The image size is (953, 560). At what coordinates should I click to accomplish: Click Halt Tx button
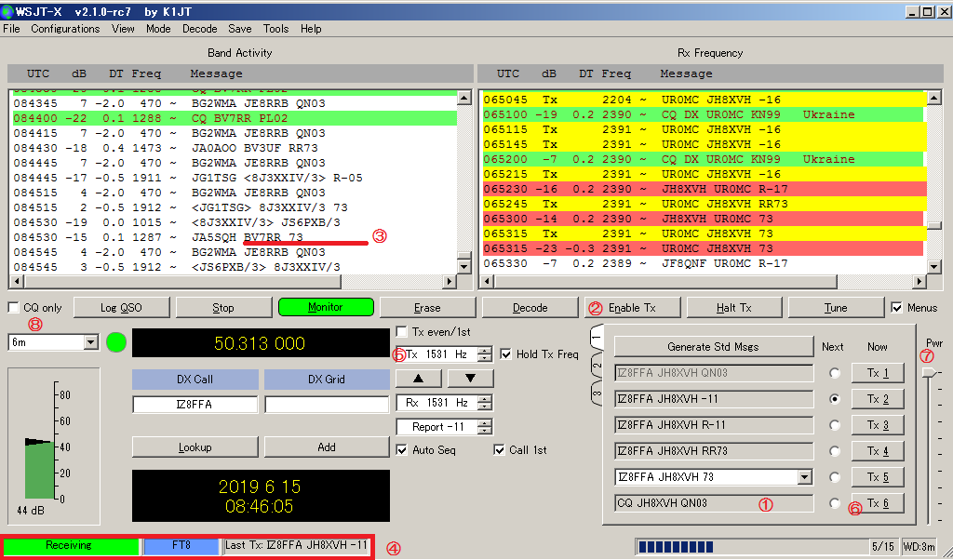pos(734,307)
